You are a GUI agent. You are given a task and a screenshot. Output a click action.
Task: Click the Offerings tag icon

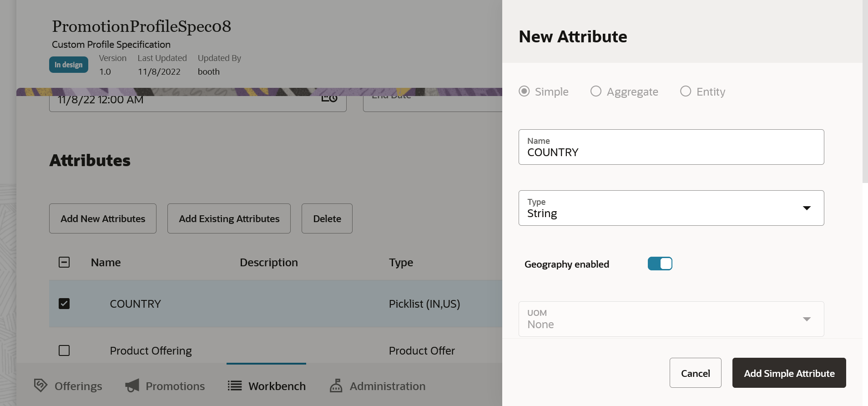(40, 386)
